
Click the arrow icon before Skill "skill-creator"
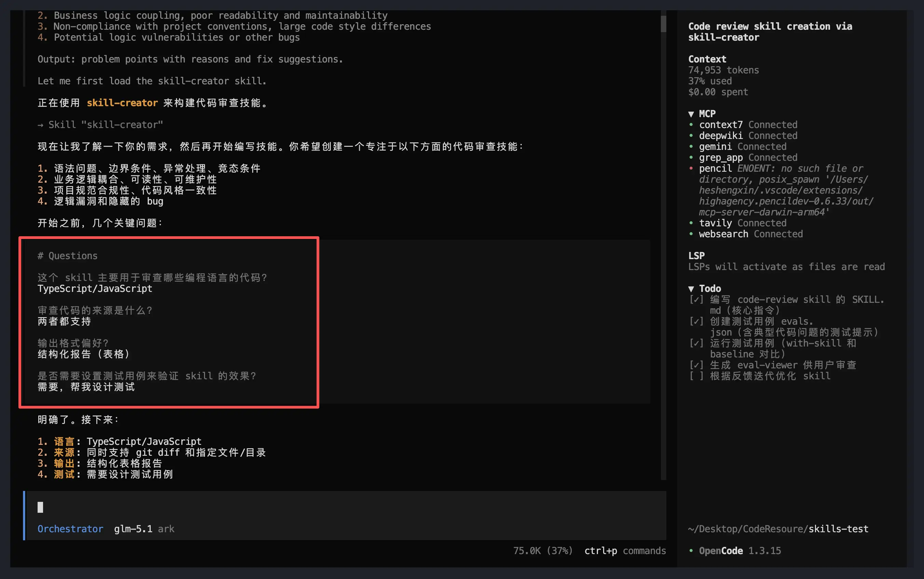(41, 125)
